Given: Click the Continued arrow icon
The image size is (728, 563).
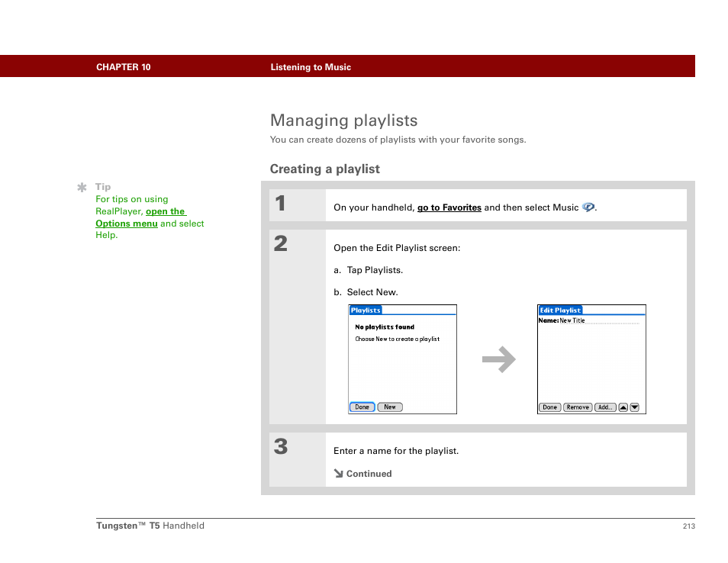Looking at the screenshot, I should 339,473.
